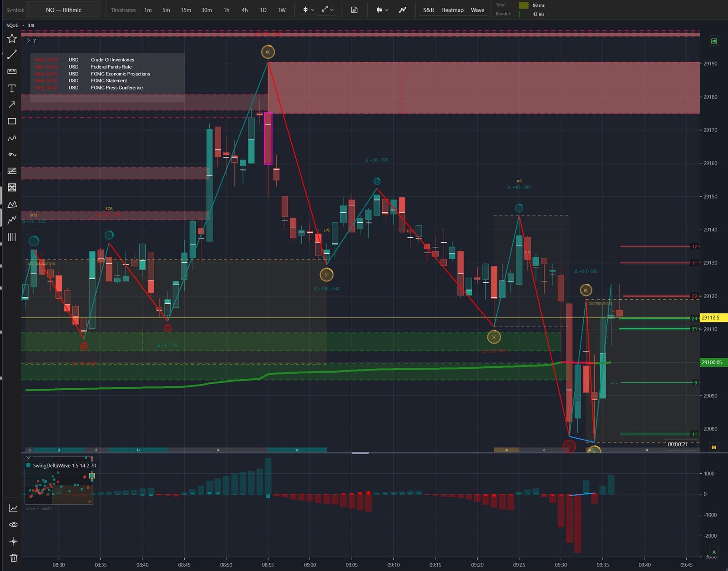
Task: Click the FOMC Economic Projections event
Action: [x=107, y=74]
